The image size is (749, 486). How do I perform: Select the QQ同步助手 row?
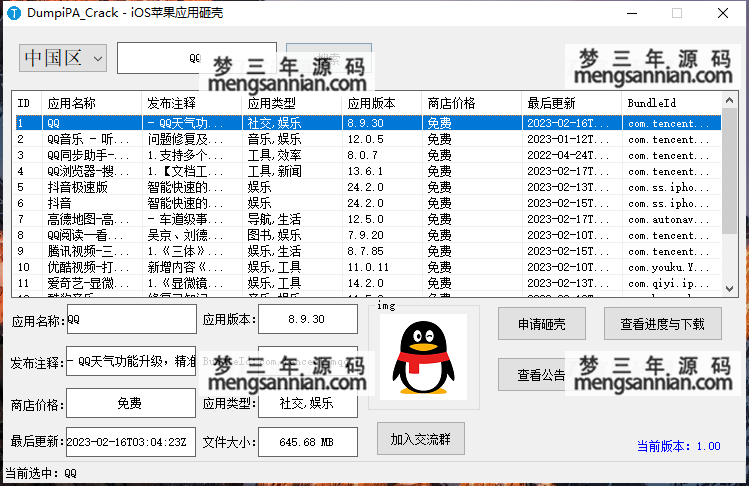click(368, 155)
